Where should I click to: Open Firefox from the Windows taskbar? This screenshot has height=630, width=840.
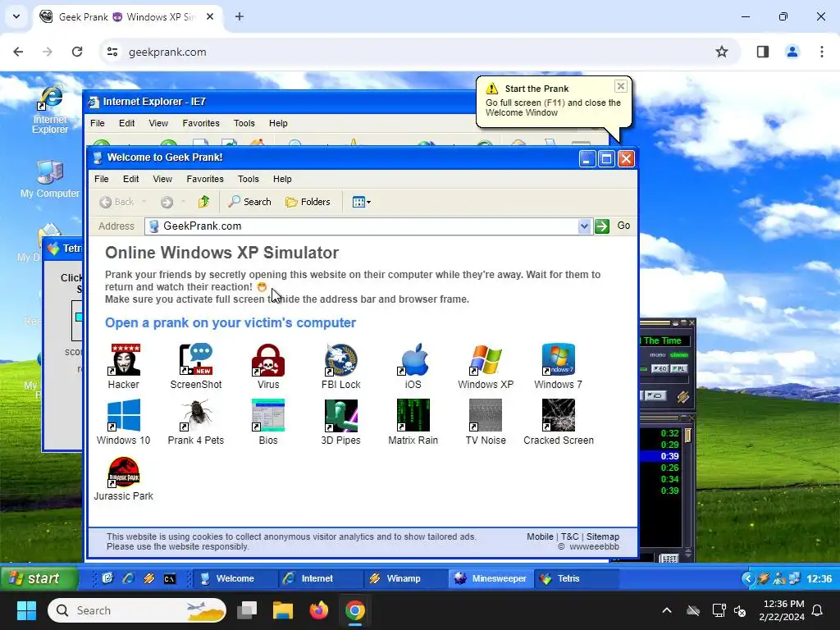(319, 610)
